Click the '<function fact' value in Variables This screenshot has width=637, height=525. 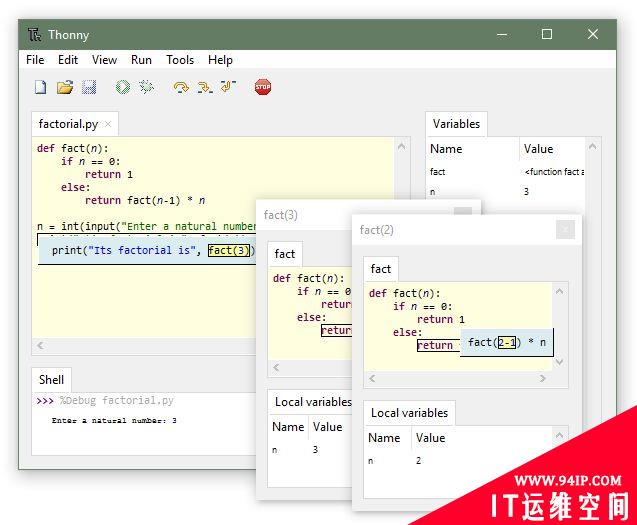point(554,172)
